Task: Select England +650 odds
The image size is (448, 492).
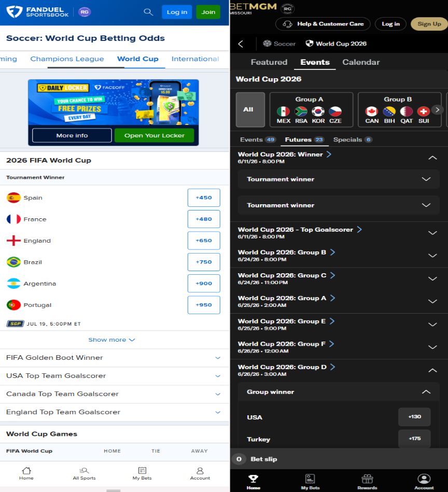Action: (x=204, y=241)
